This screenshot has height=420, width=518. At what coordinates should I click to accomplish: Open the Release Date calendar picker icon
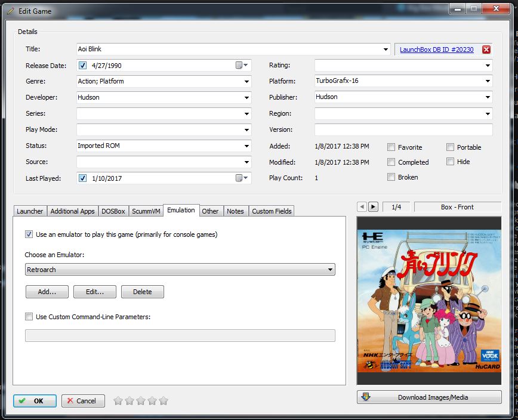pyautogui.click(x=242, y=66)
